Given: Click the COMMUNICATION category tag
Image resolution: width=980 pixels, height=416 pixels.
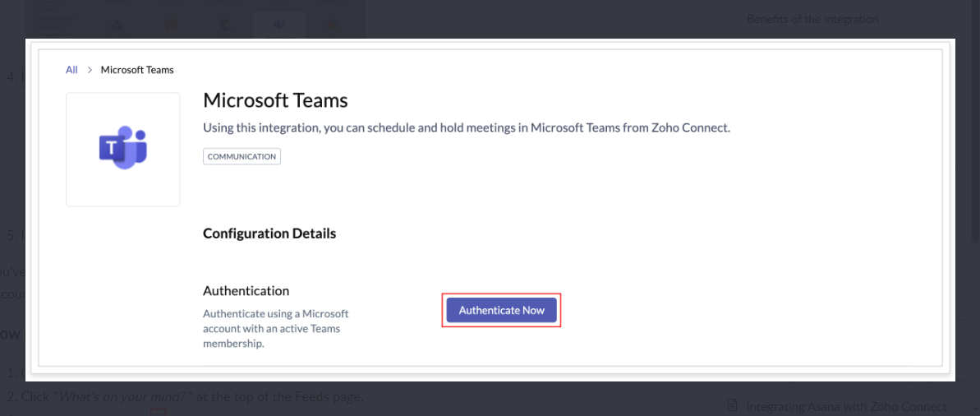Looking at the screenshot, I should [x=242, y=156].
